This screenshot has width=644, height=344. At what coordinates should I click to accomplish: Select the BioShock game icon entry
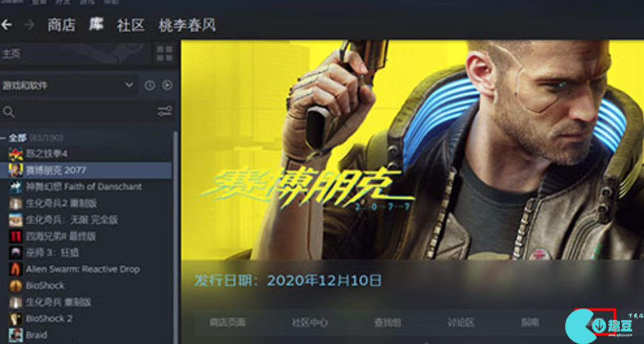15,286
